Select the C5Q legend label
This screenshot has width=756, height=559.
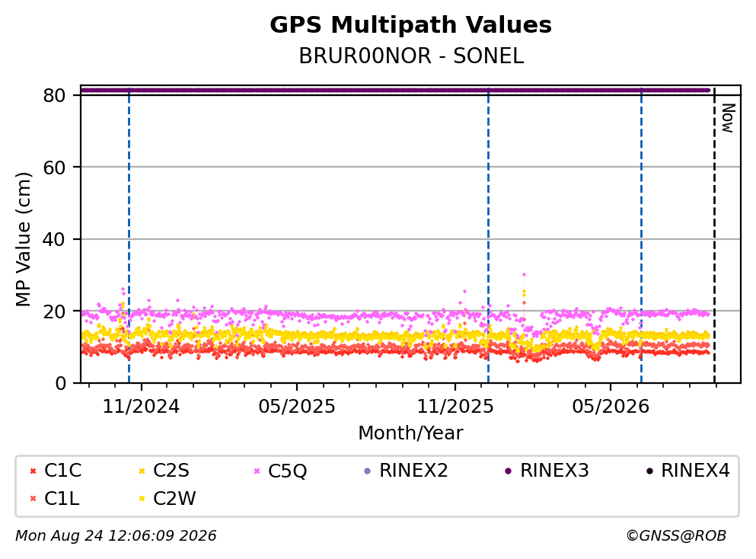tap(287, 471)
